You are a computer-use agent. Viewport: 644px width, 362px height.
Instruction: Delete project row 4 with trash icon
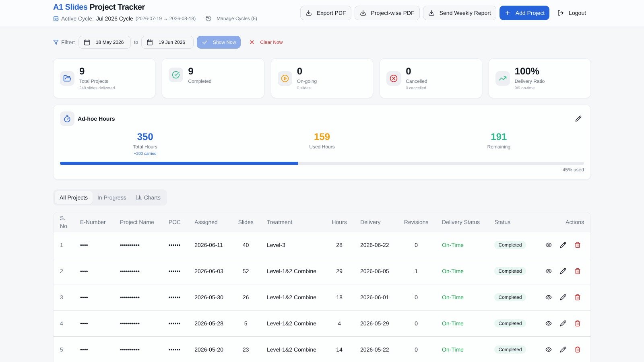click(x=578, y=323)
